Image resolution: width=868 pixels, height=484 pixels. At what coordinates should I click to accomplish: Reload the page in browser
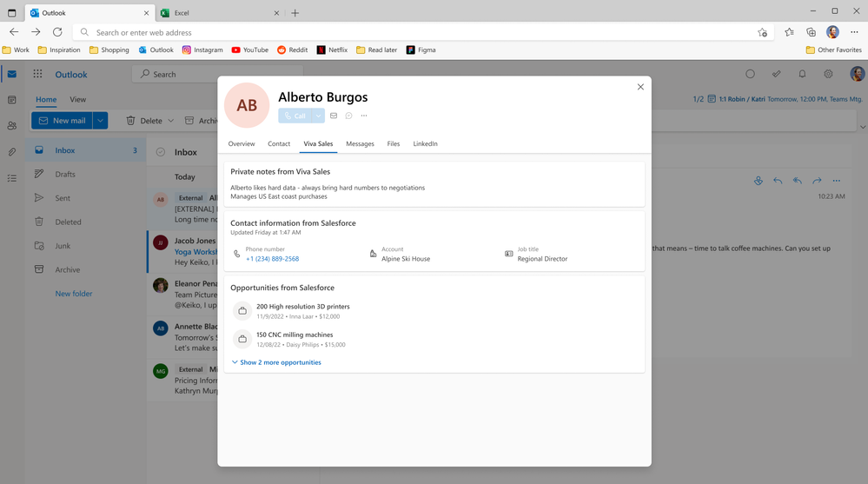(57, 32)
